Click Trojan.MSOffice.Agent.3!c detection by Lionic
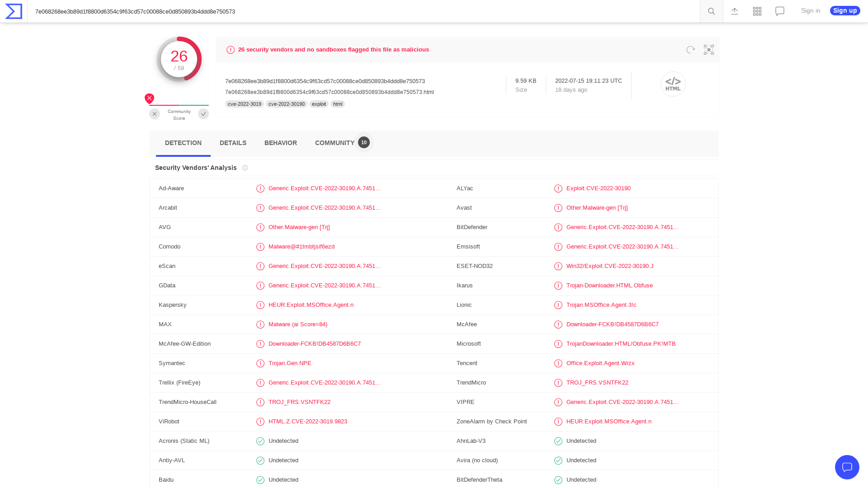868x488 pixels. pos(601,305)
